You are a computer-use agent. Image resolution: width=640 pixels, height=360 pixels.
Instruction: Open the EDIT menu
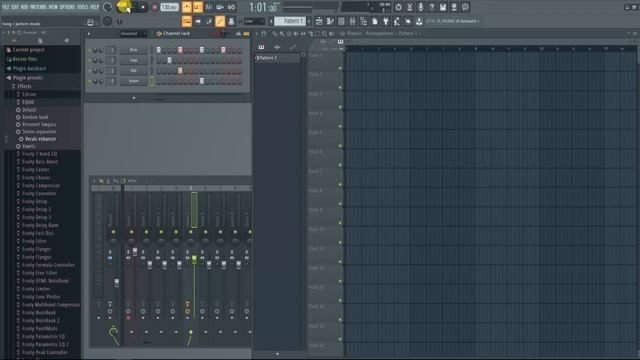point(15,7)
